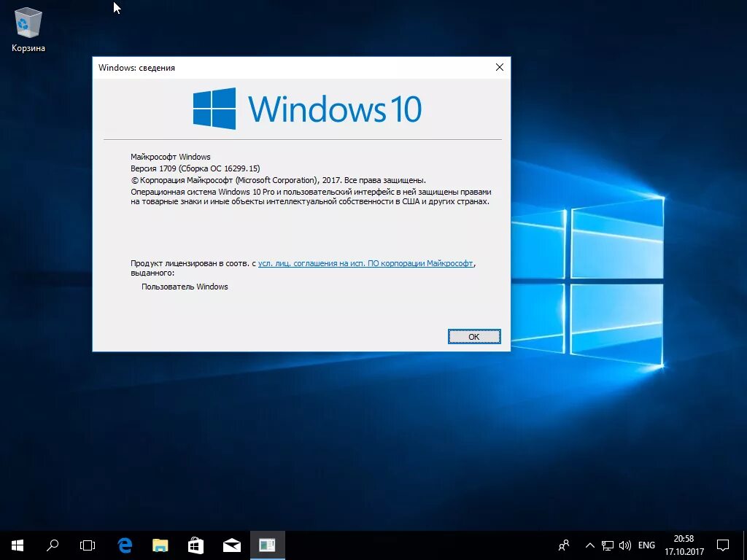This screenshot has height=560, width=747.
Task: Open Microsoft Store from the taskbar
Action: (x=196, y=545)
